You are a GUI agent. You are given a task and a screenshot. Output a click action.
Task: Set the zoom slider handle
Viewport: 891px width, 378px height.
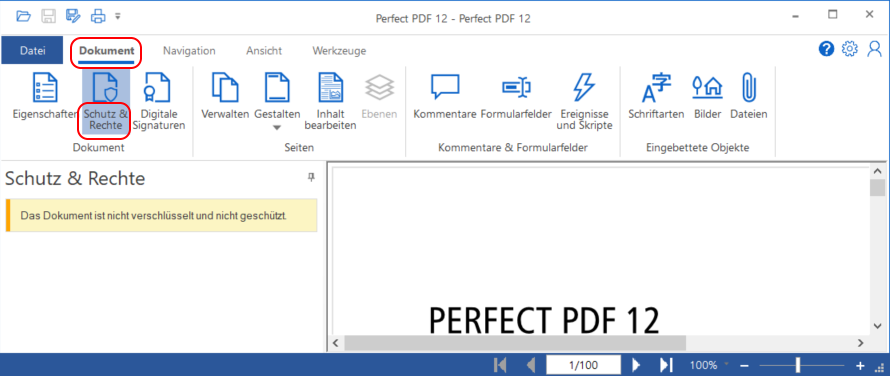click(798, 365)
